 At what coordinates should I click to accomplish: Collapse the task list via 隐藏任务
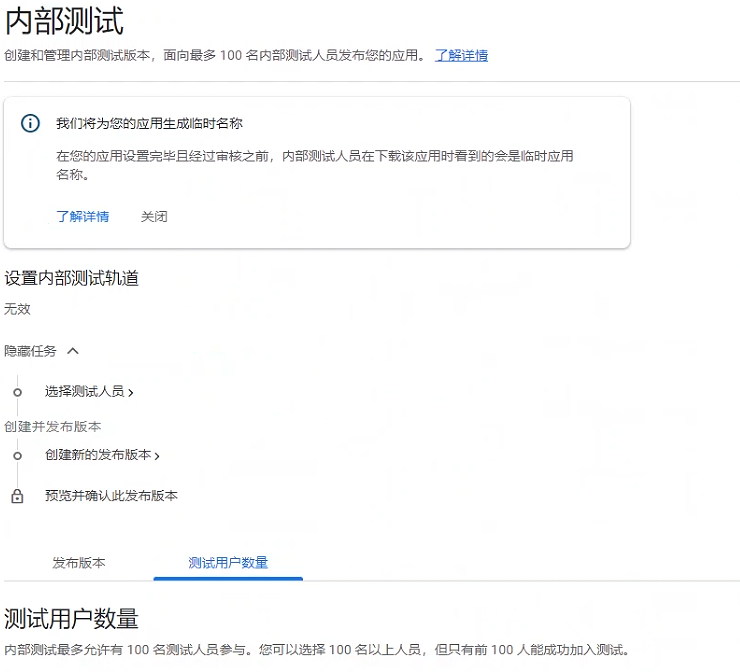tap(30, 351)
